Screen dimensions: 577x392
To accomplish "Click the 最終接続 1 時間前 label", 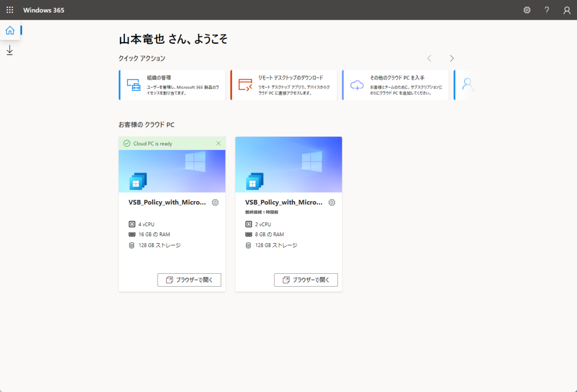I will pos(262,212).
